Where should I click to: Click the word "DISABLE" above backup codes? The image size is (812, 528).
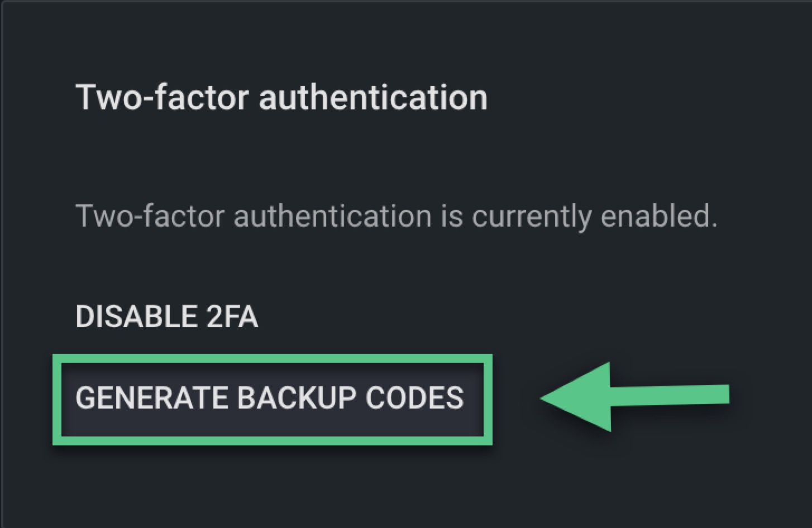pos(136,316)
